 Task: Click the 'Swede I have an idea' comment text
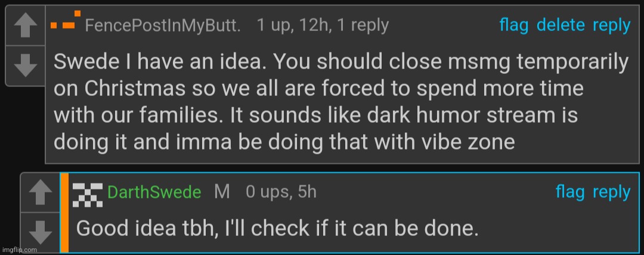pyautogui.click(x=341, y=102)
